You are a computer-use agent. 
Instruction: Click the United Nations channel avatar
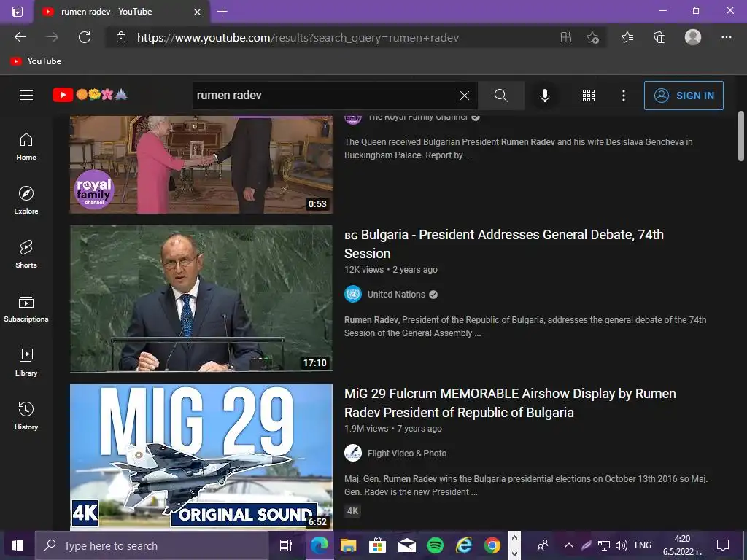pyautogui.click(x=353, y=295)
